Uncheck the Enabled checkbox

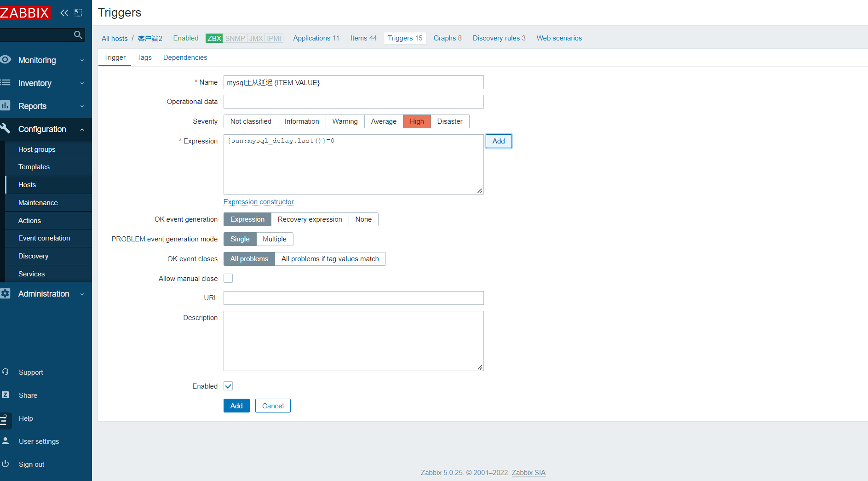(228, 386)
